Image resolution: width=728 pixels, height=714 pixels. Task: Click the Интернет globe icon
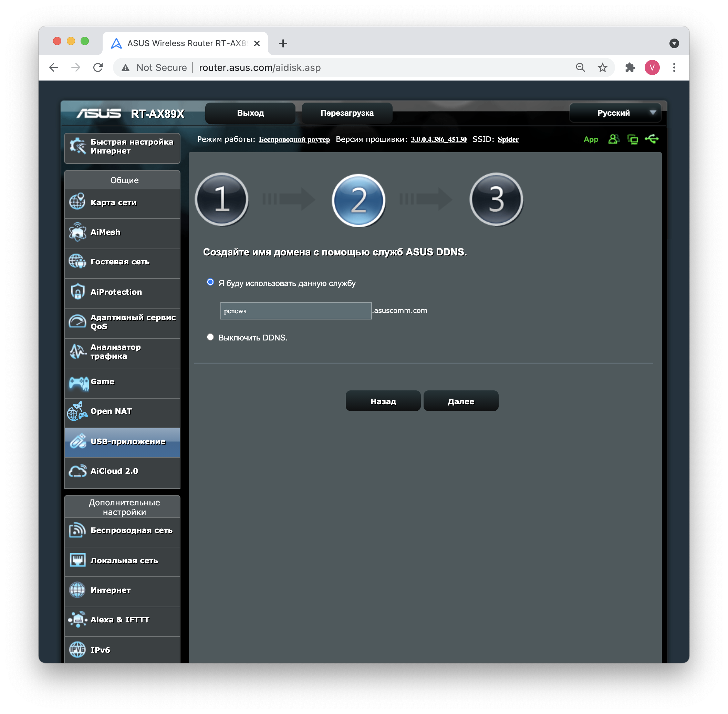(77, 590)
